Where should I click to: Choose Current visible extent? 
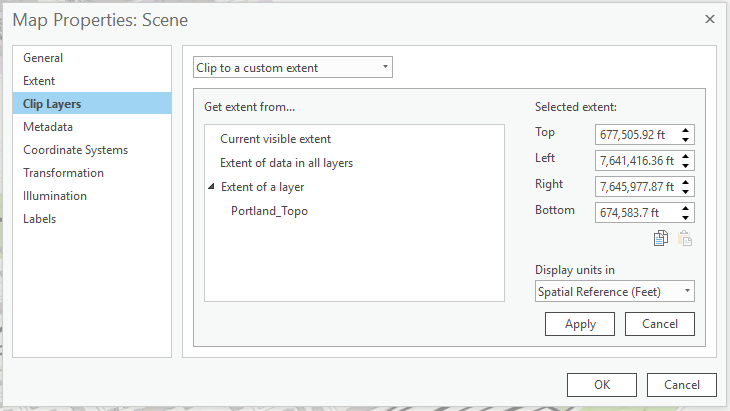(275, 139)
